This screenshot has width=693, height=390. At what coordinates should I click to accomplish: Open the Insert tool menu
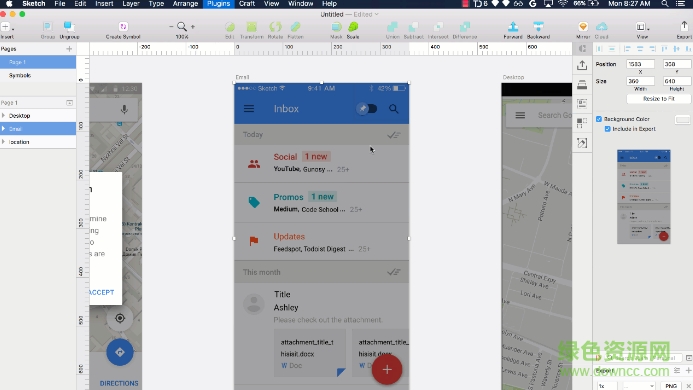(7, 28)
